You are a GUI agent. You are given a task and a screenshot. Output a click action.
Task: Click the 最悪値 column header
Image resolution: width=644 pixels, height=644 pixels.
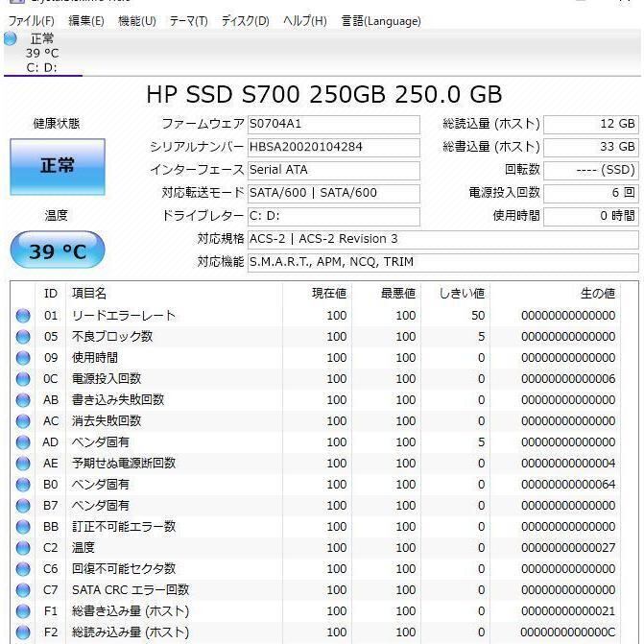click(387, 294)
